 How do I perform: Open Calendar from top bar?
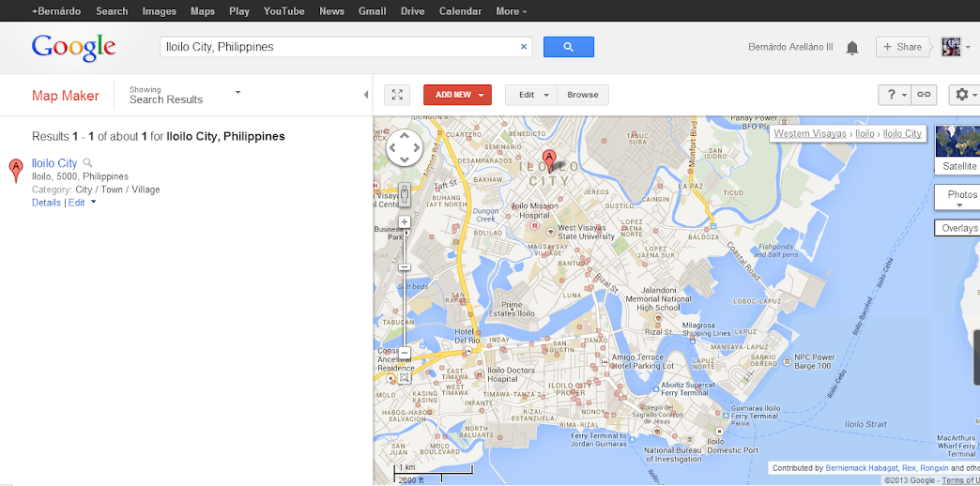pos(460,11)
